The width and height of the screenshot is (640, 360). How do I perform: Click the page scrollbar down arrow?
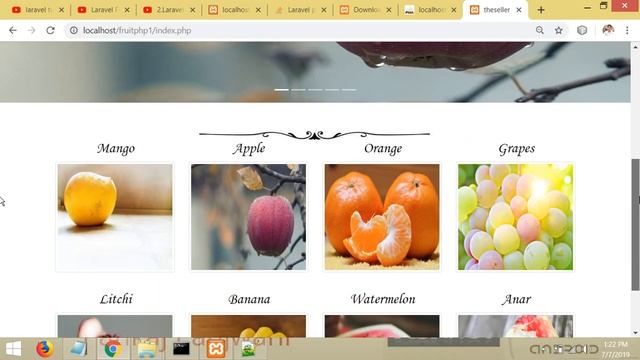(636, 332)
